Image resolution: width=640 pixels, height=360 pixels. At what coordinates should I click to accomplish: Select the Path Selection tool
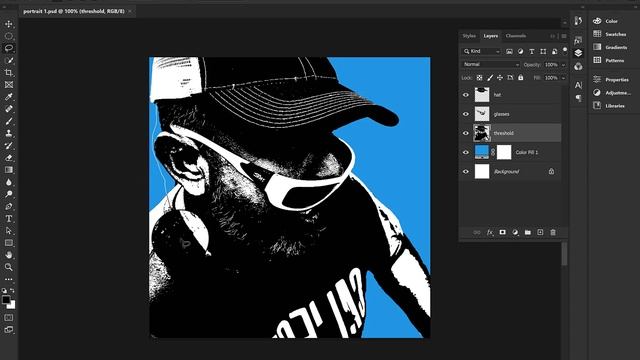[9, 231]
